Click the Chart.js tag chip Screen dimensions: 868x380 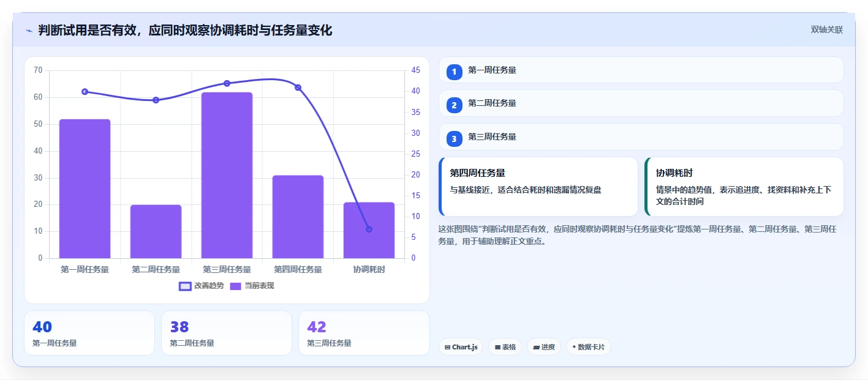(461, 347)
